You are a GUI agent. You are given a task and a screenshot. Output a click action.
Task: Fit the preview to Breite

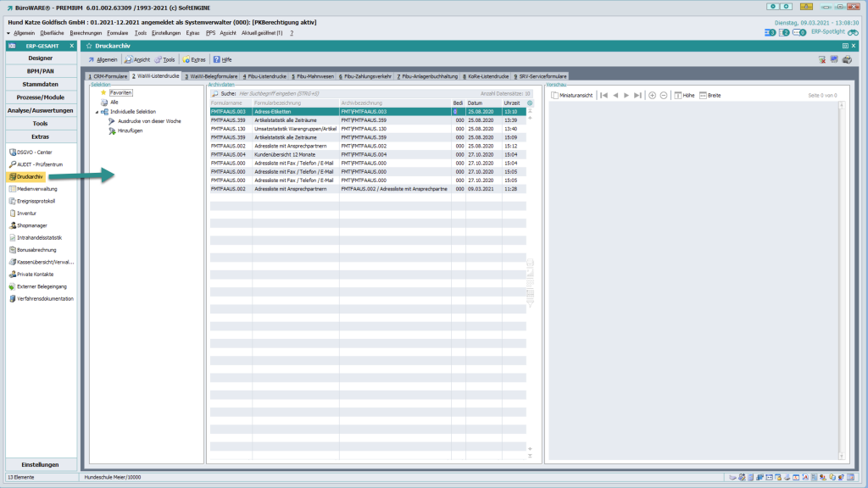tap(709, 95)
